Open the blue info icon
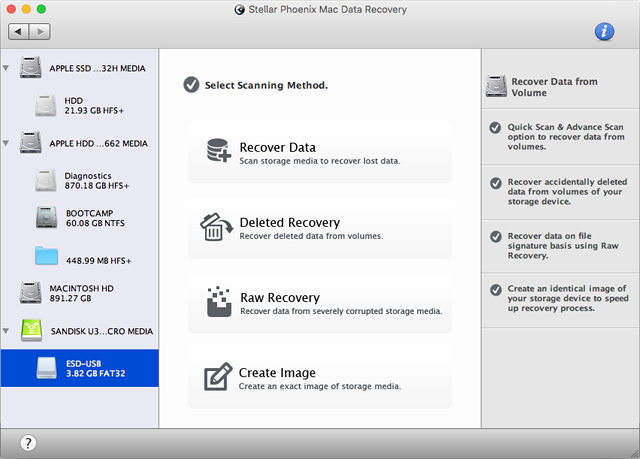Image resolution: width=640 pixels, height=459 pixels. [x=604, y=32]
